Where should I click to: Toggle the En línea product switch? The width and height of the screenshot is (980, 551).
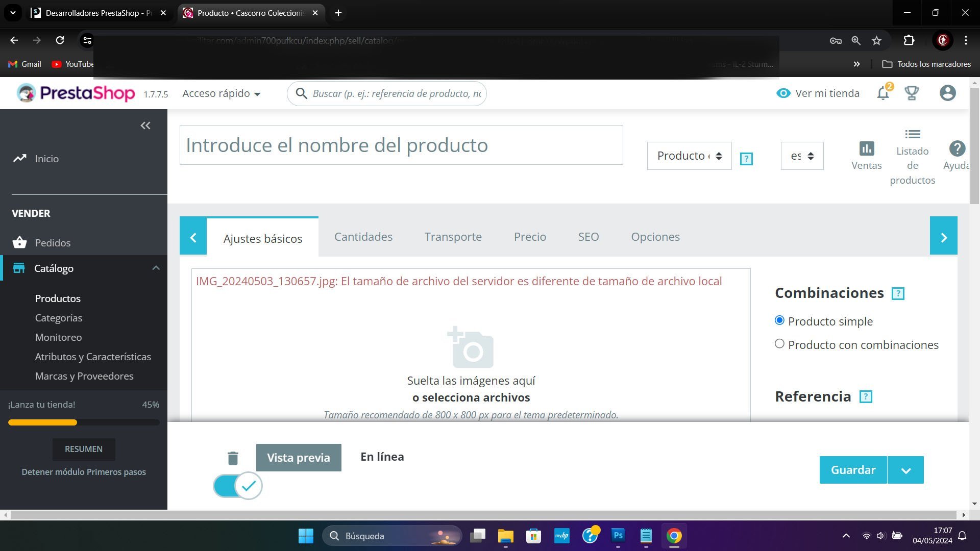pyautogui.click(x=237, y=486)
